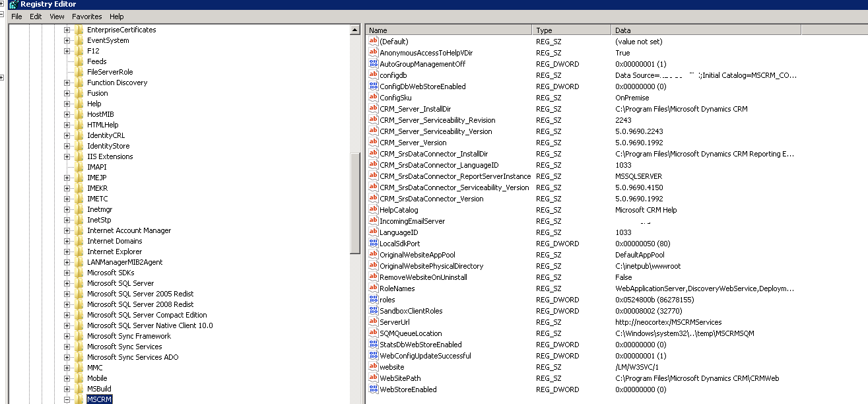
Task: Expand the MSBuild key
Action: tap(67, 389)
